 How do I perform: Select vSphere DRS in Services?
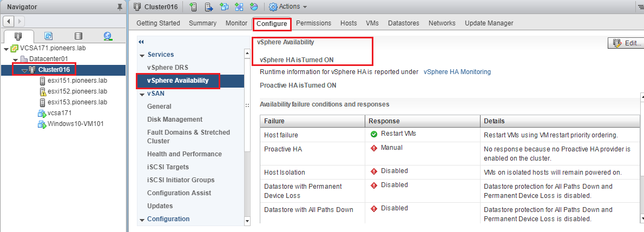(x=168, y=68)
